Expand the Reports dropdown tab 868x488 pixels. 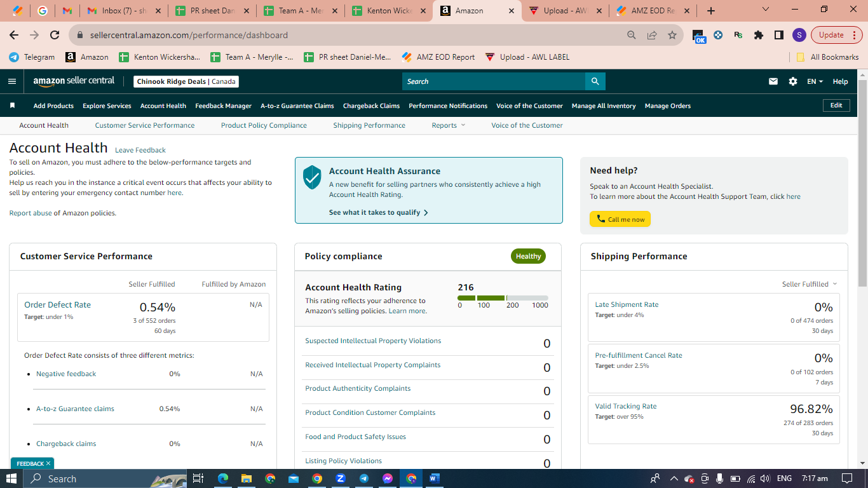[449, 125]
